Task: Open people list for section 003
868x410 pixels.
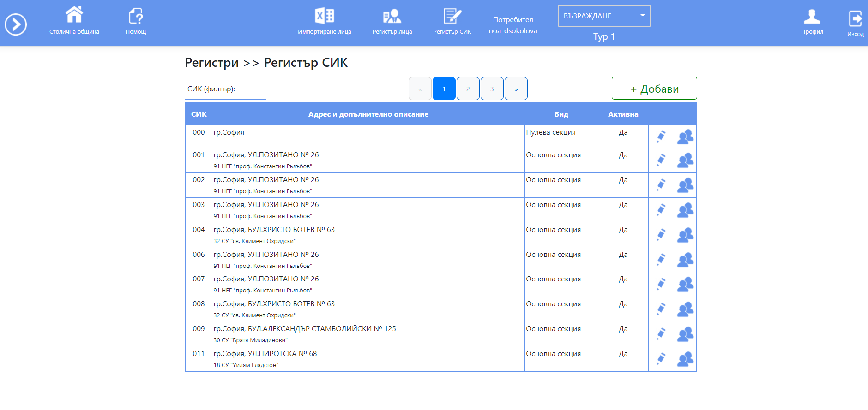Action: [685, 210]
